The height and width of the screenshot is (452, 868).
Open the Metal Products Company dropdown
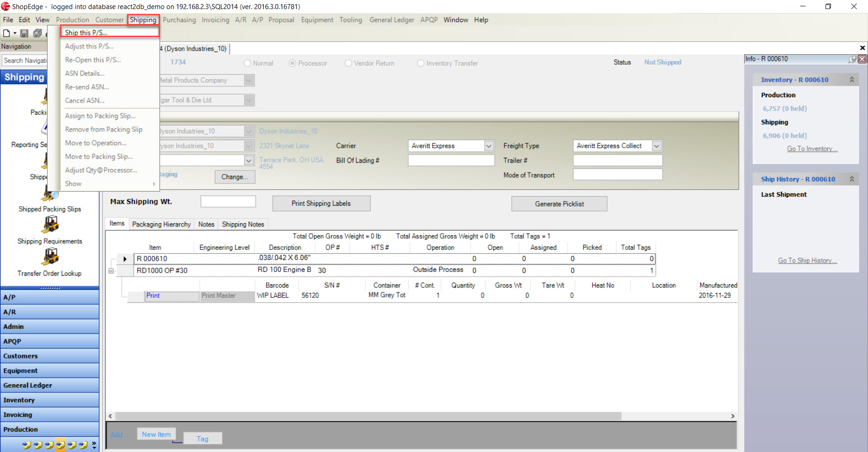point(249,80)
